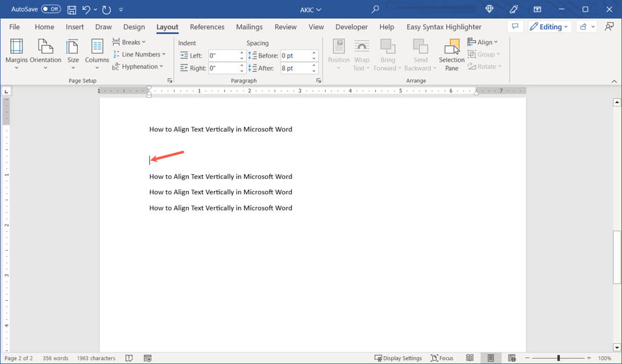The width and height of the screenshot is (622, 364).
Task: Click the Save icon in title bar
Action: [x=72, y=10]
